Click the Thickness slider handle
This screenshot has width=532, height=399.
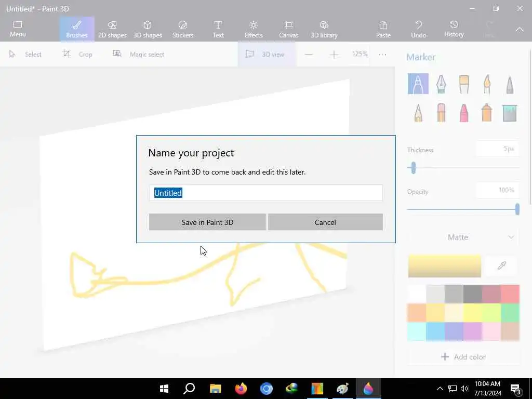413,168
